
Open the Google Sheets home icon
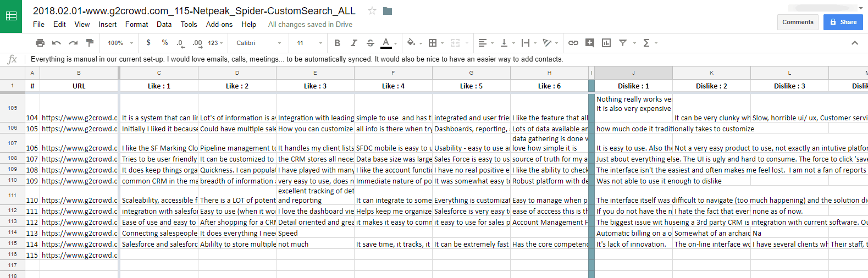[x=11, y=16]
